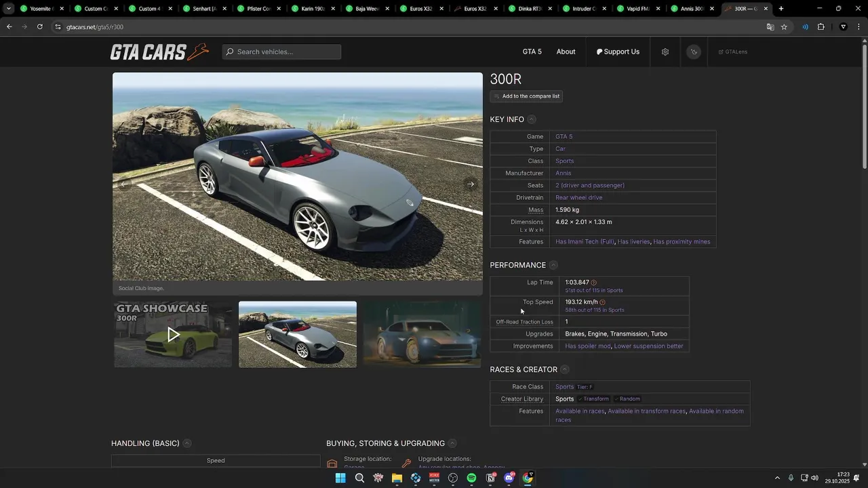868x488 pixels.
Task: Open the Has spoiler mod link
Action: [x=588, y=346]
